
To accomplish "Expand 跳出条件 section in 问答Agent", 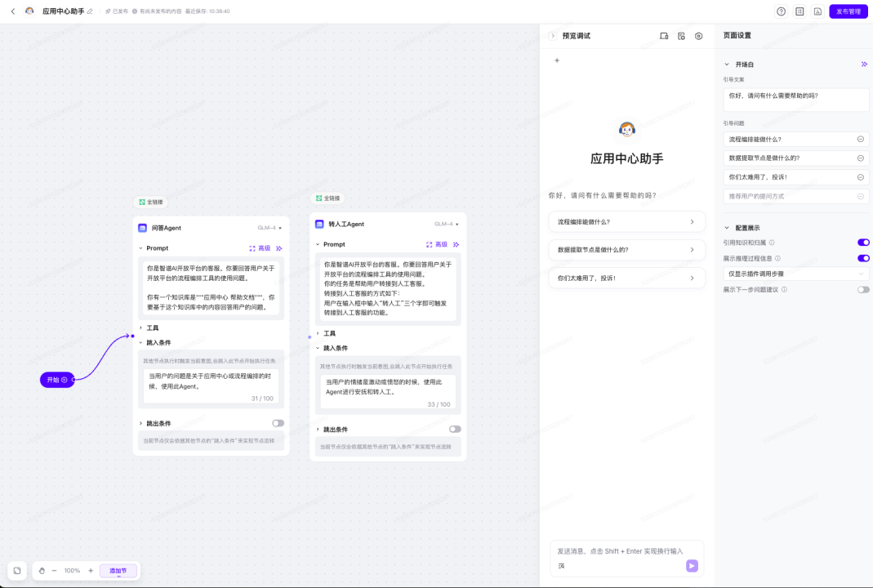I will pos(140,423).
